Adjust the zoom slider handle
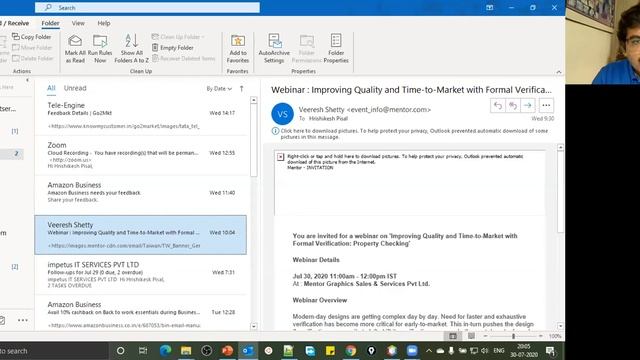Screen dimensions: 640x360 (x=513, y=336)
